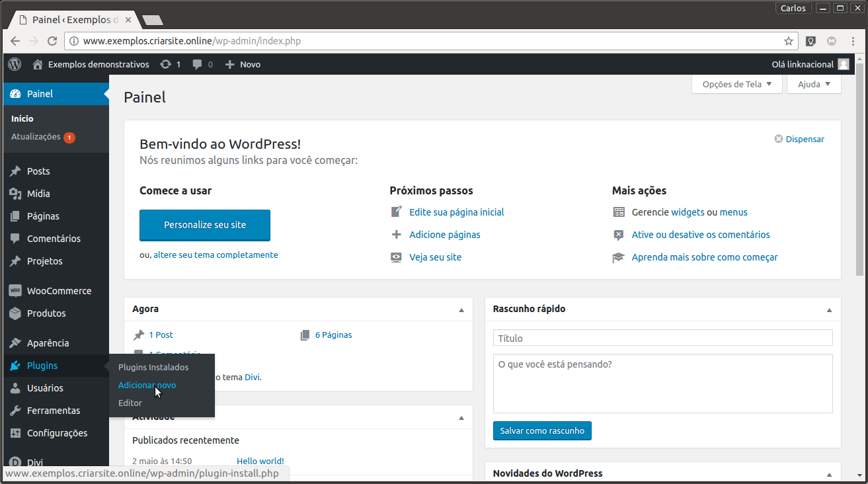
Task: Open the Edite sua página inicial link
Action: pos(456,212)
